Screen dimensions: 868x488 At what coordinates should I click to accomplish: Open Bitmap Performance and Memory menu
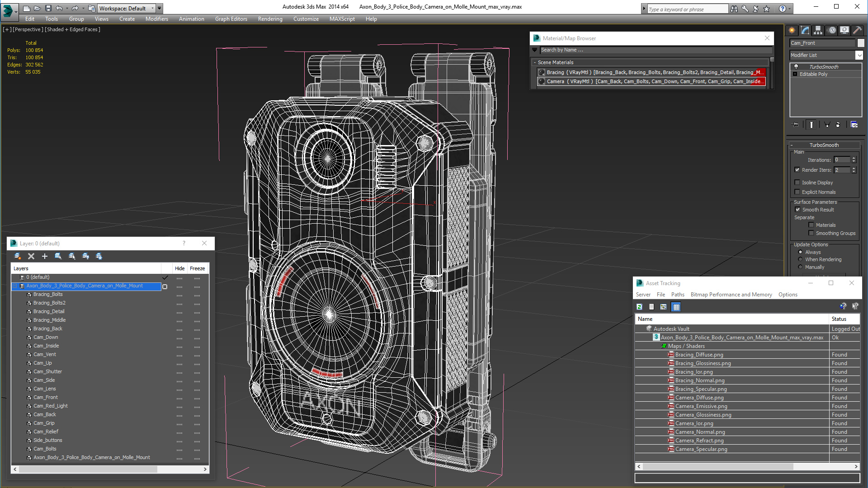click(x=731, y=295)
